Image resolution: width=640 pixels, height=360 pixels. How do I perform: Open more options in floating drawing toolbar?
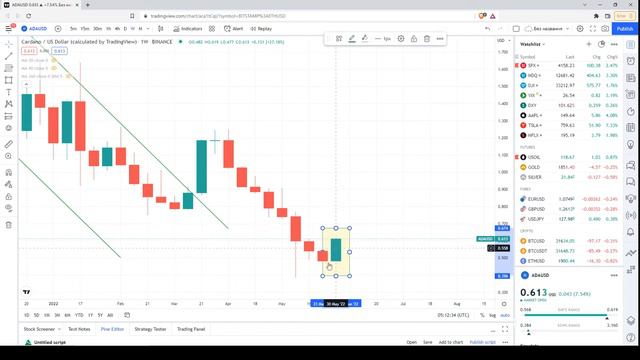[x=440, y=38]
